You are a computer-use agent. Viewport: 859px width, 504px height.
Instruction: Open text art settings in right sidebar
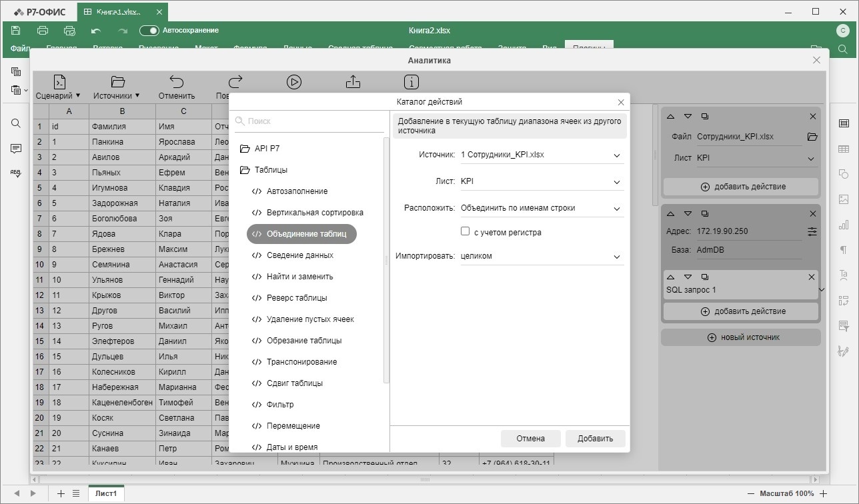click(844, 275)
